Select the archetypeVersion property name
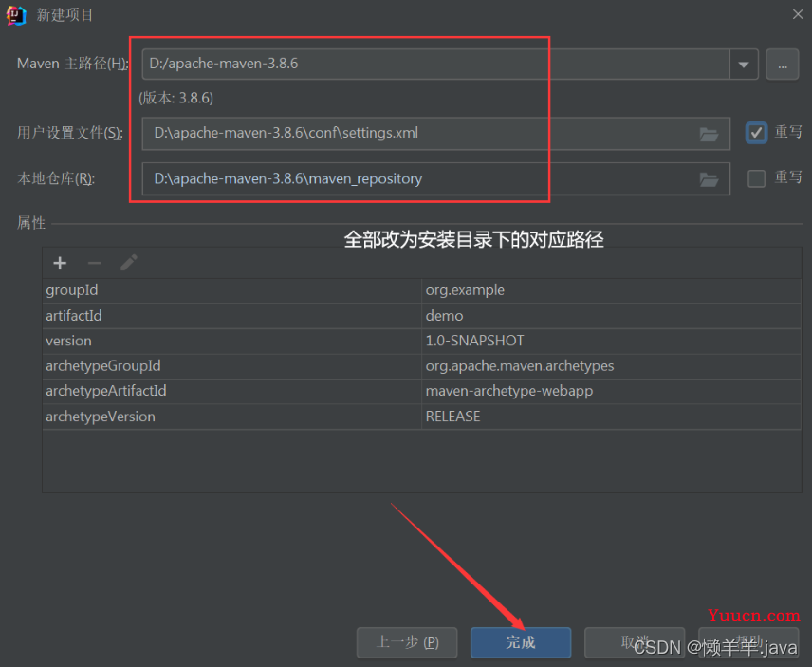 101,417
